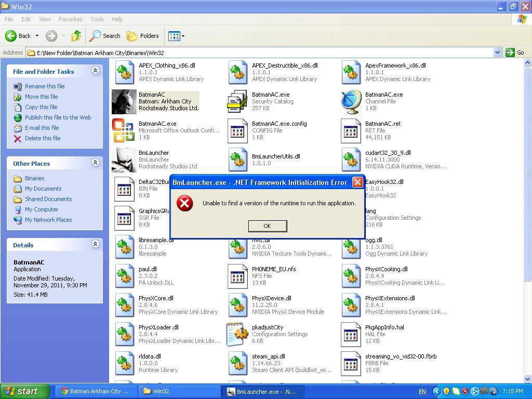Screen dimensions: 532x399
Task: Select BatmanAC.exe.config file icon
Action: pos(237,130)
